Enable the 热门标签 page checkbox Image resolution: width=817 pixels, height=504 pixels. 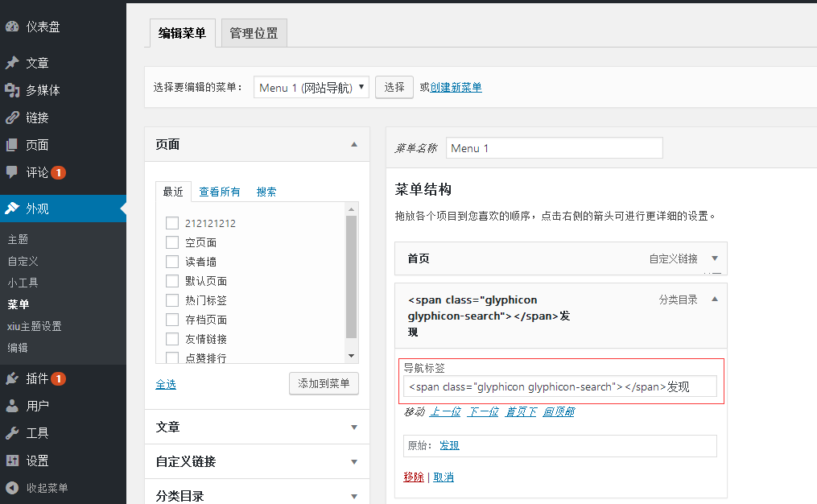click(x=171, y=300)
